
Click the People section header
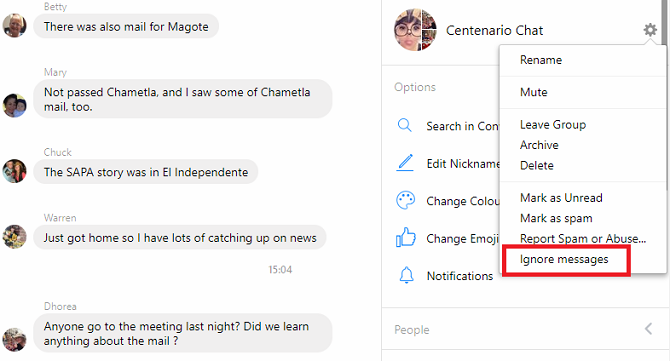click(525, 329)
